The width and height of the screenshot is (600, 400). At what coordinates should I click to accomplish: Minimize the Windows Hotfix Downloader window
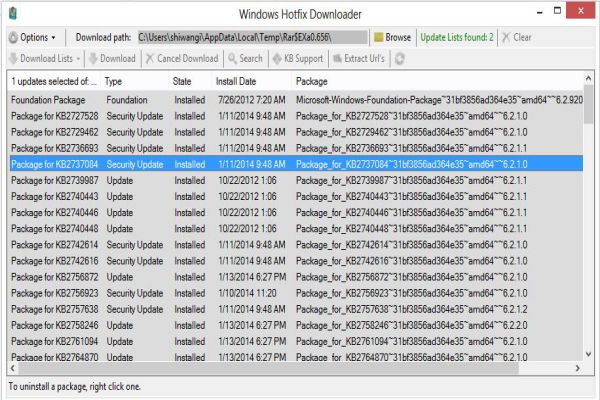pos(540,11)
